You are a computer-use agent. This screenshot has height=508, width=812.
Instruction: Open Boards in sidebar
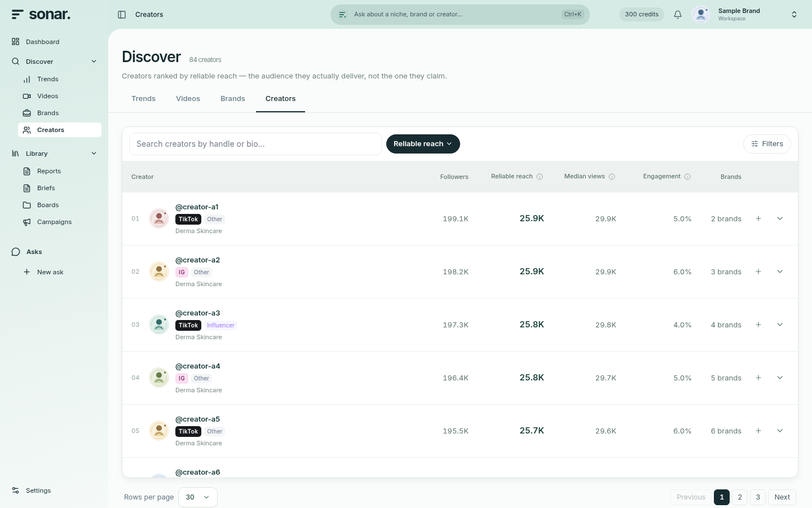(x=60, y=205)
